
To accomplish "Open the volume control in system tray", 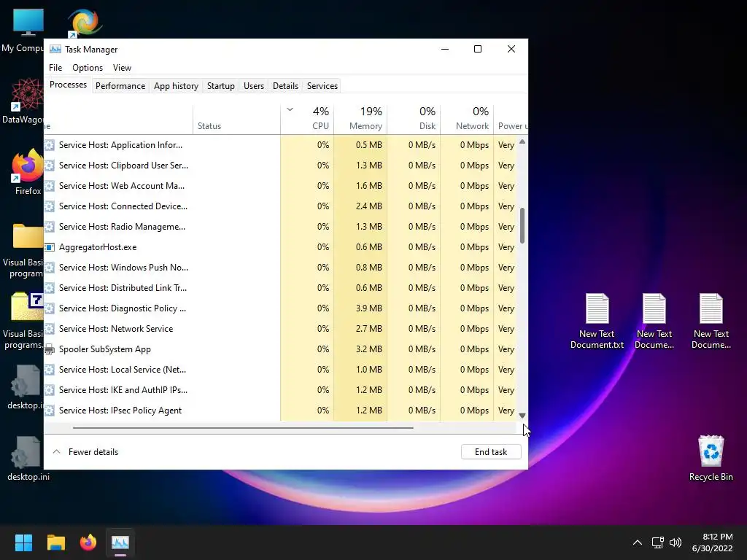I will (x=676, y=542).
